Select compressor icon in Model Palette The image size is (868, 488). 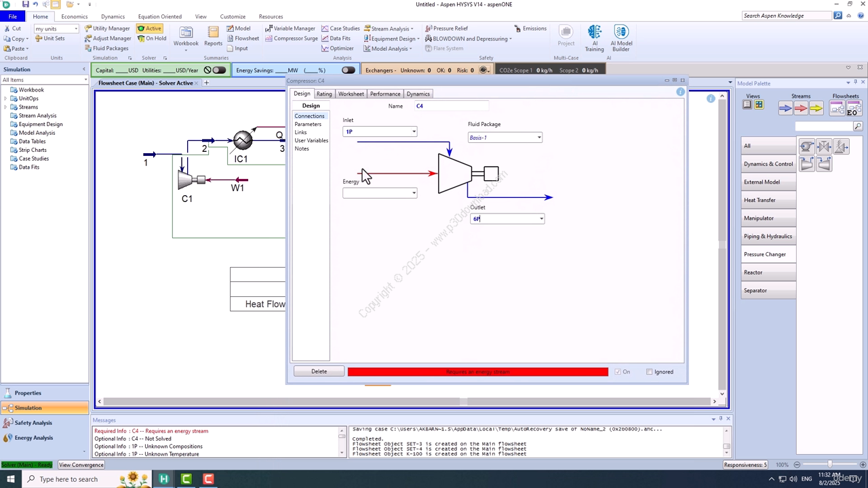(x=806, y=163)
